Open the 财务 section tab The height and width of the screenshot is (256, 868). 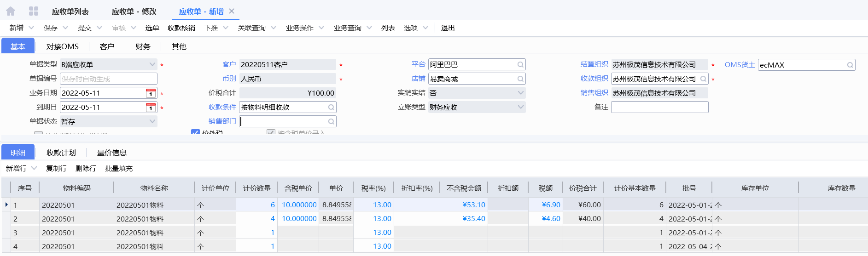point(143,46)
